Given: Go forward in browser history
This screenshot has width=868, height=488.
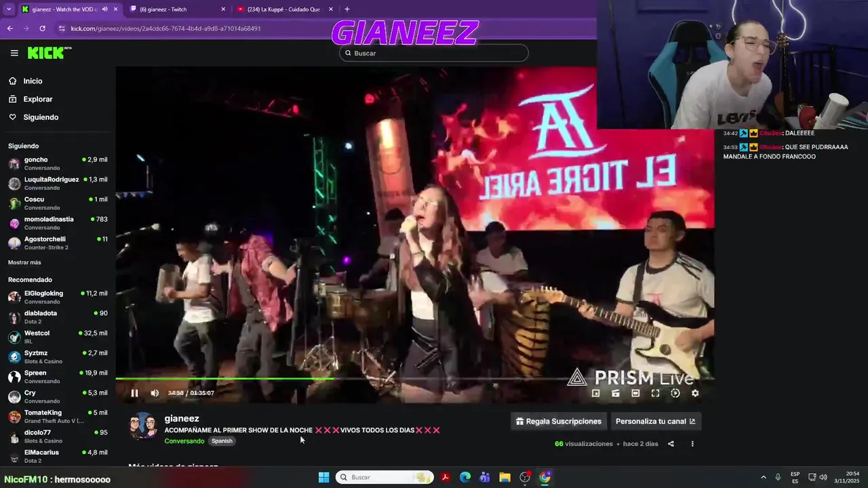Looking at the screenshot, I should [26, 28].
